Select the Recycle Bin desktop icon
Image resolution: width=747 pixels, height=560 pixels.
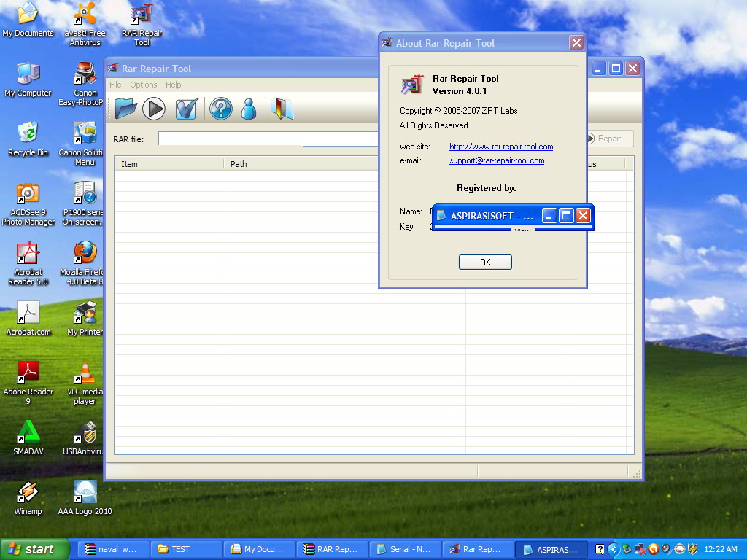28,139
